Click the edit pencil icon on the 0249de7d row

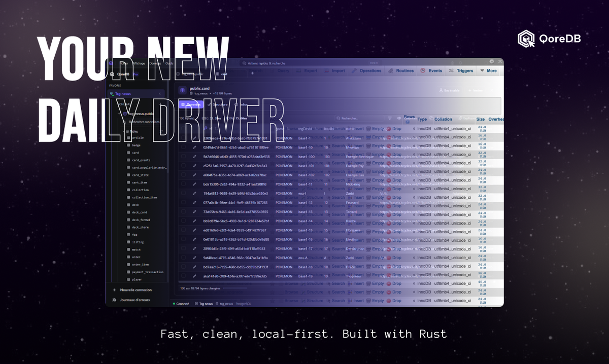point(194,148)
